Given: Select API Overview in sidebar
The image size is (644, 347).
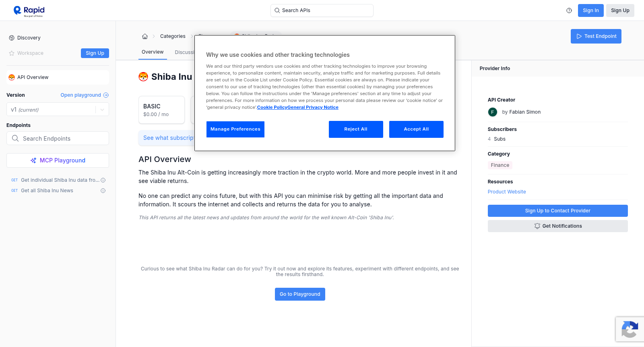Looking at the screenshot, I should point(58,77).
